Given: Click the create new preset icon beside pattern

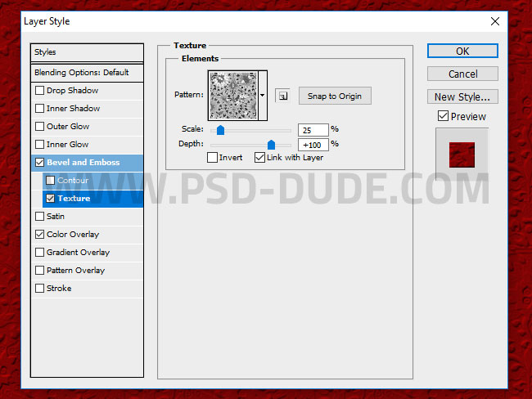Looking at the screenshot, I should (x=282, y=96).
